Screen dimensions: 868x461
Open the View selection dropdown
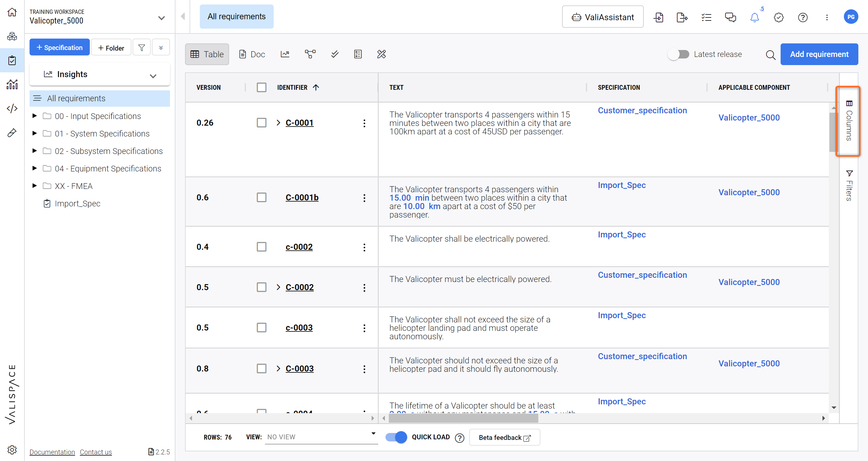point(322,437)
